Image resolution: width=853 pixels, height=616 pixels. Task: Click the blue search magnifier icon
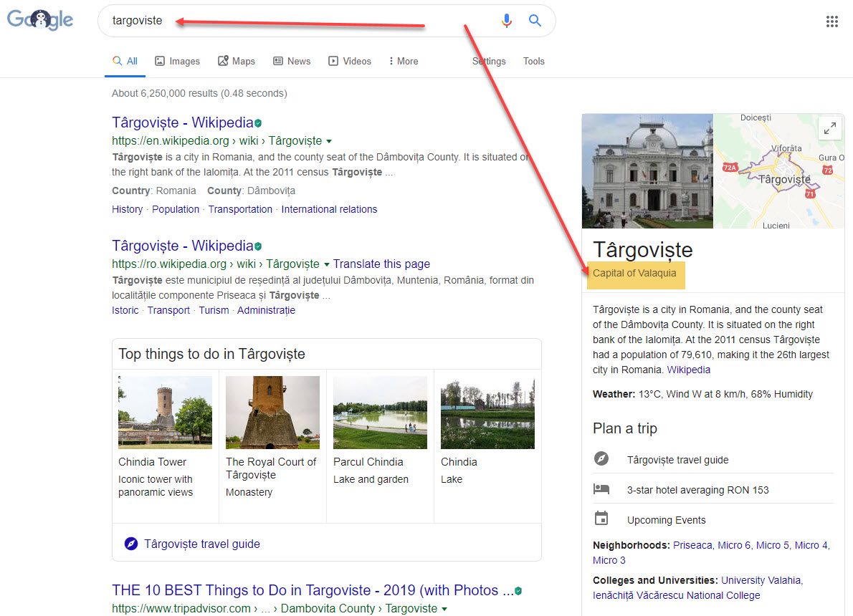click(x=535, y=21)
